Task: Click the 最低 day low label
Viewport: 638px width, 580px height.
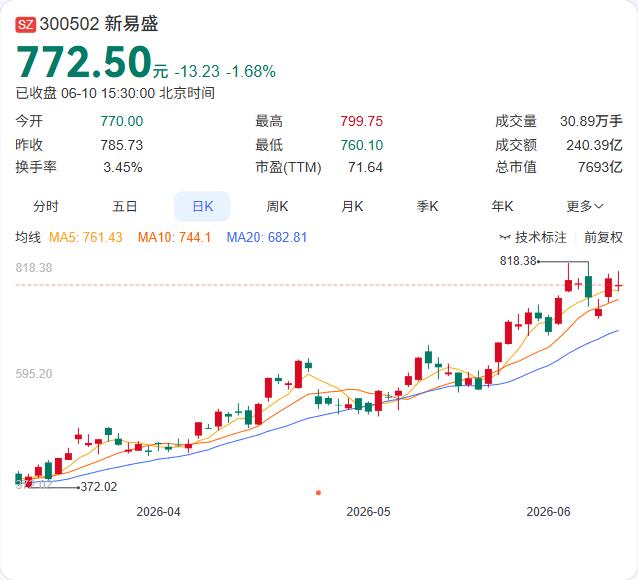Action: coord(269,145)
